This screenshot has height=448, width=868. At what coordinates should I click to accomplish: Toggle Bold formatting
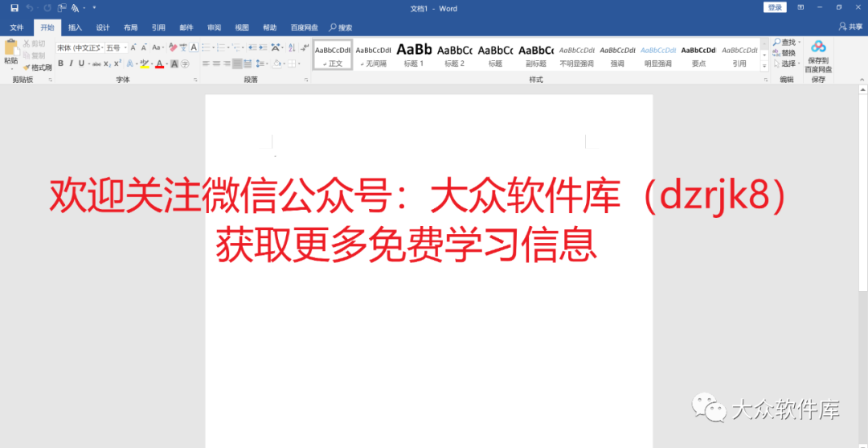(x=61, y=63)
